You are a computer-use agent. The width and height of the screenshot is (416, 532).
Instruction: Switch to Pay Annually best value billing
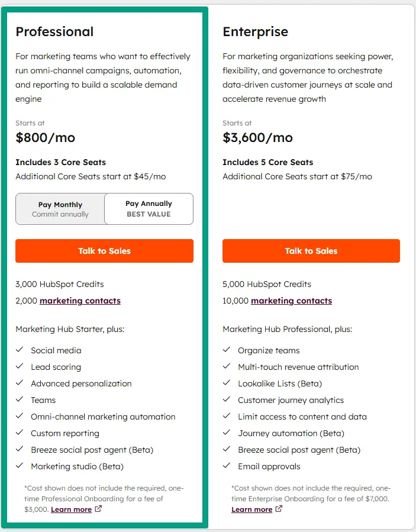(149, 208)
